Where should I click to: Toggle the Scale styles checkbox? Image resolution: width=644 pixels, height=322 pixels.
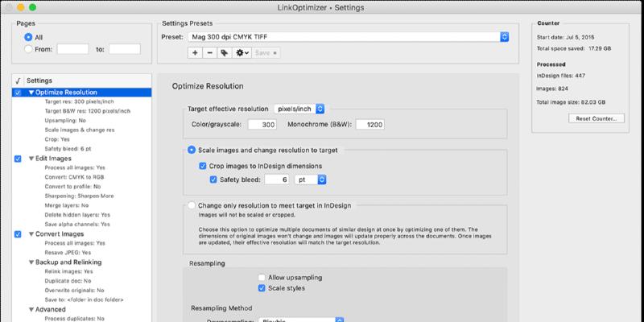[x=262, y=288]
